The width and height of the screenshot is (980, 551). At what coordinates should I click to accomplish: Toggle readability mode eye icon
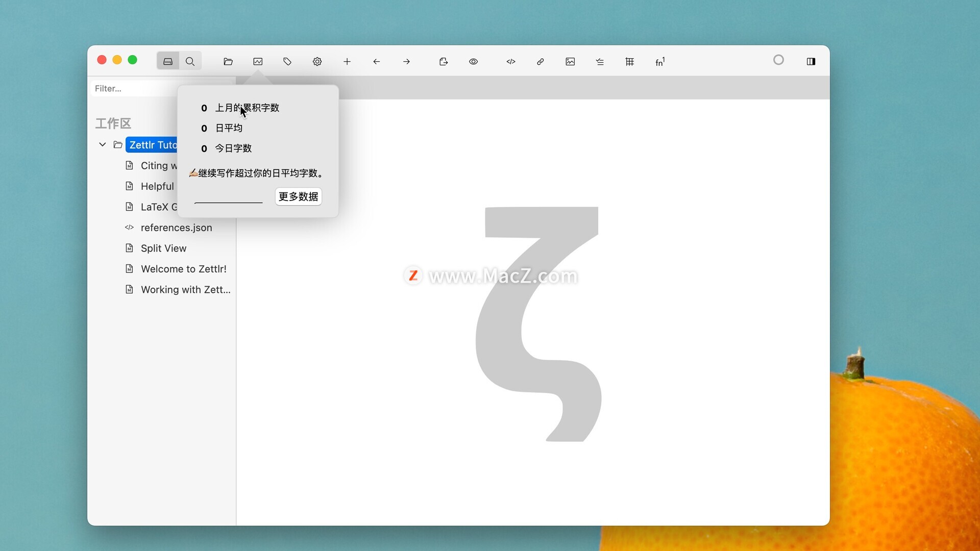(x=474, y=62)
